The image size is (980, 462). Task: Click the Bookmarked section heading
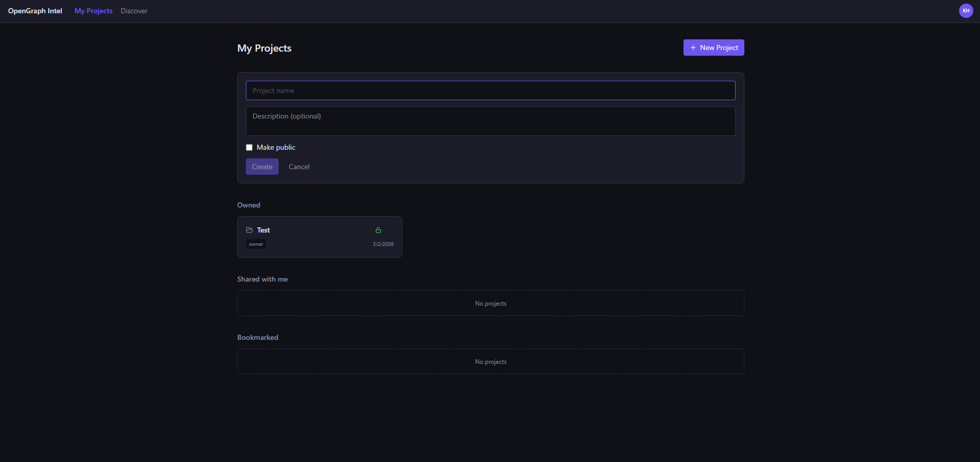[x=257, y=337]
